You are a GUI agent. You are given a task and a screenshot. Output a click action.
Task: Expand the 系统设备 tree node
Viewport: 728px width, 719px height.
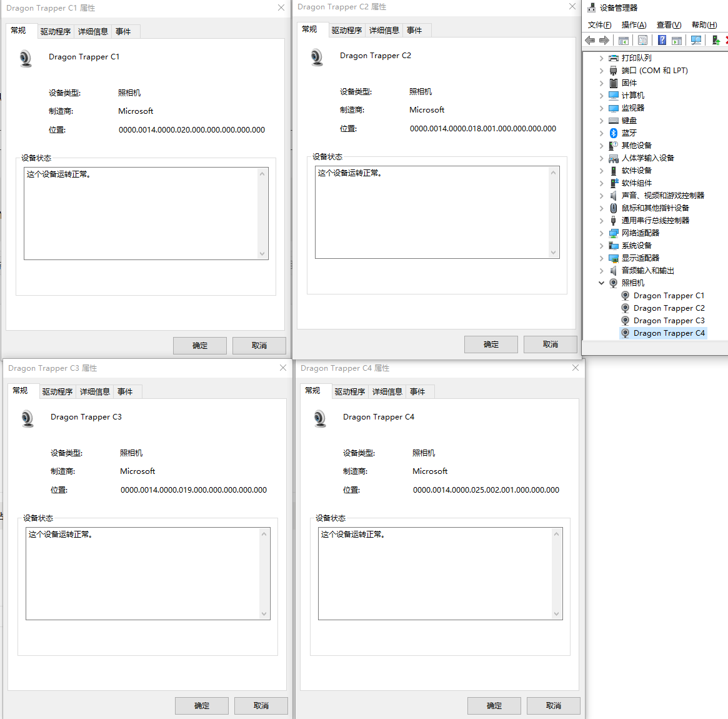coord(601,246)
